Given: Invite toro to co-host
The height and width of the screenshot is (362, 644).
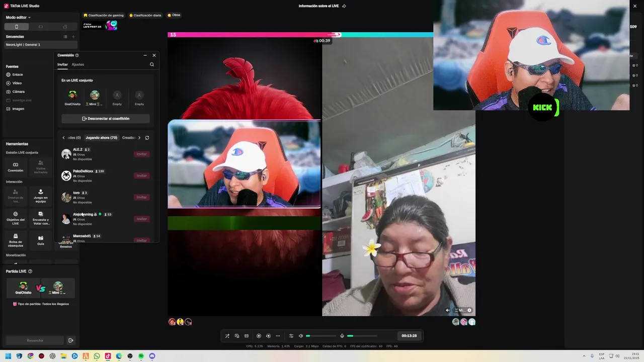Looking at the screenshot, I should coord(142,198).
